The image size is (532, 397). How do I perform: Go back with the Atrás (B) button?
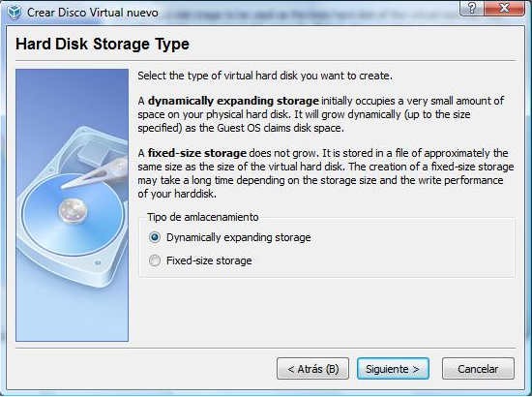[312, 369]
